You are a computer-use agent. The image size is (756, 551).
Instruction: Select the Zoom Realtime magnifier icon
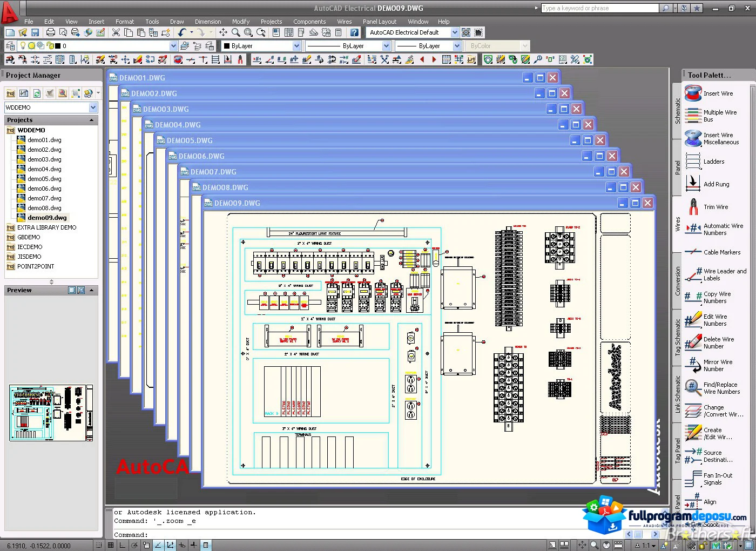click(x=236, y=32)
